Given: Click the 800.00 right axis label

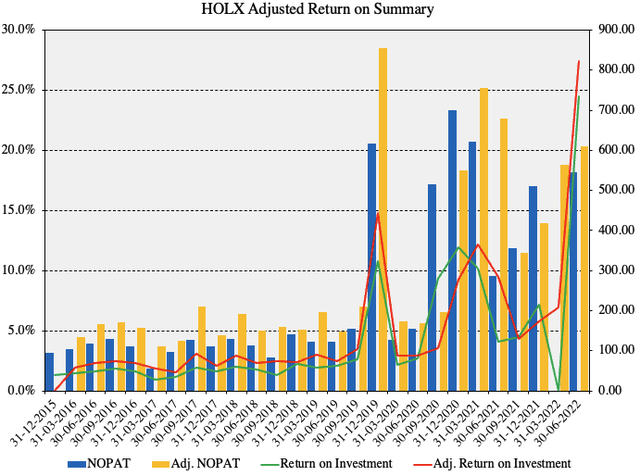Looking at the screenshot, I should [x=617, y=69].
